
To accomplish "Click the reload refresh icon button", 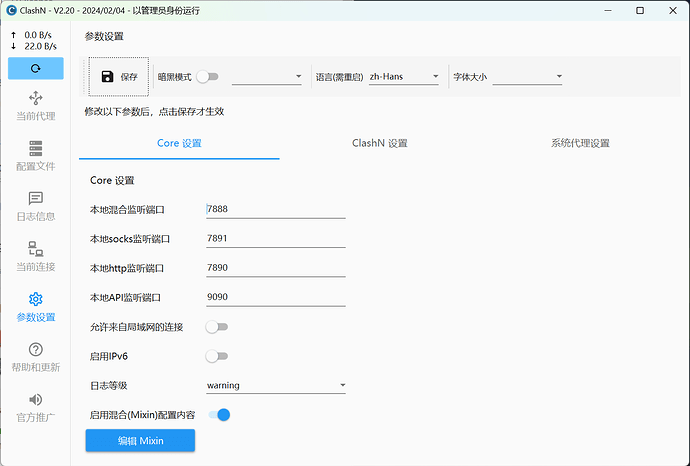I will pyautogui.click(x=36, y=68).
